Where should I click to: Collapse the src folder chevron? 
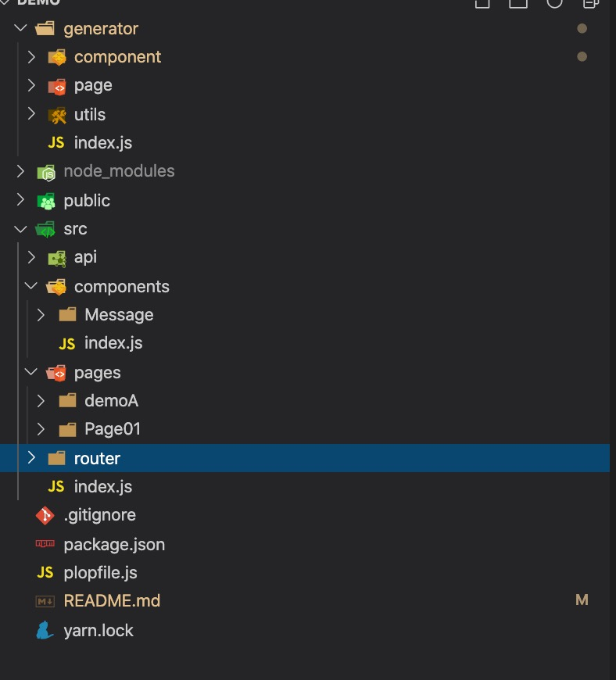[x=20, y=229]
